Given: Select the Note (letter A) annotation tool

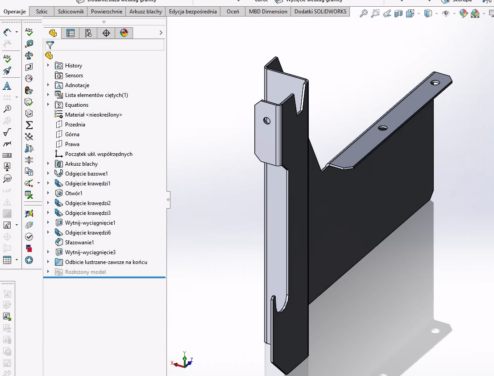Looking at the screenshot, I should click(x=7, y=86).
